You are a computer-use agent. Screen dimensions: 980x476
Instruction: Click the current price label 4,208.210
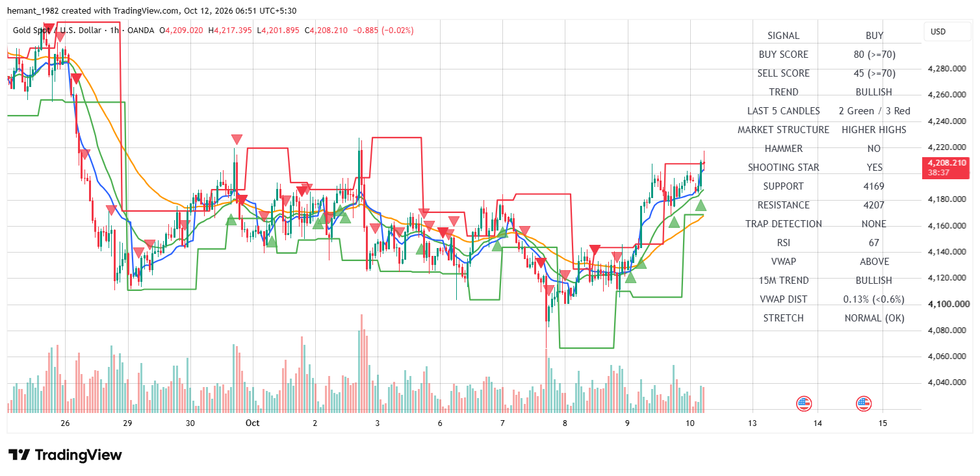[x=947, y=167]
